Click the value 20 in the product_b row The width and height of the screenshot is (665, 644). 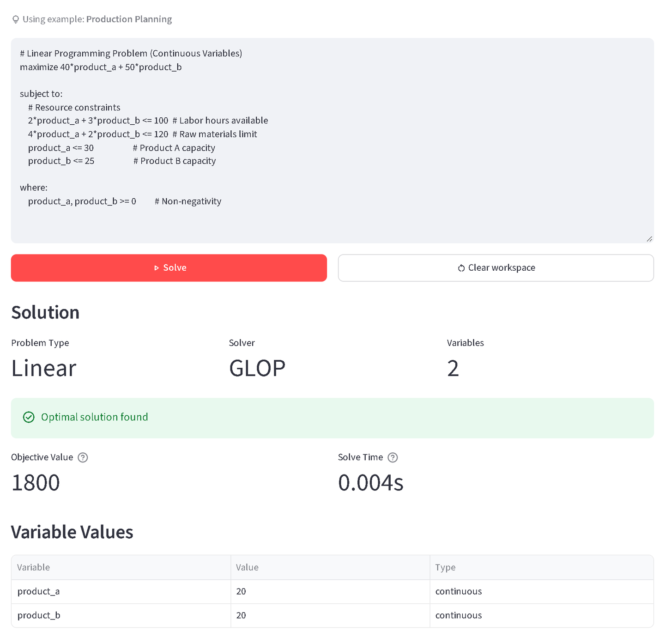point(330,616)
